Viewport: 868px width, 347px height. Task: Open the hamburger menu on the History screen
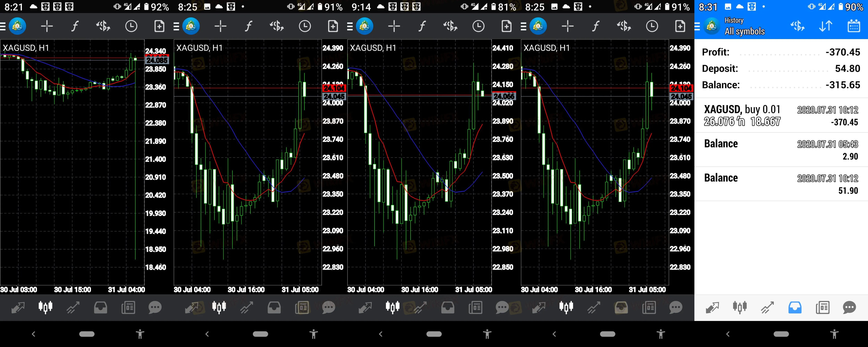697,26
